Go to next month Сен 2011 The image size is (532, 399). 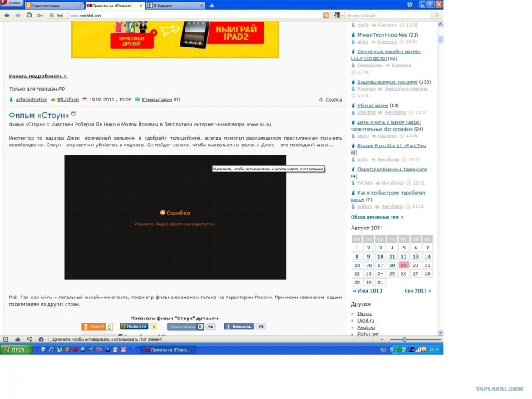click(418, 291)
